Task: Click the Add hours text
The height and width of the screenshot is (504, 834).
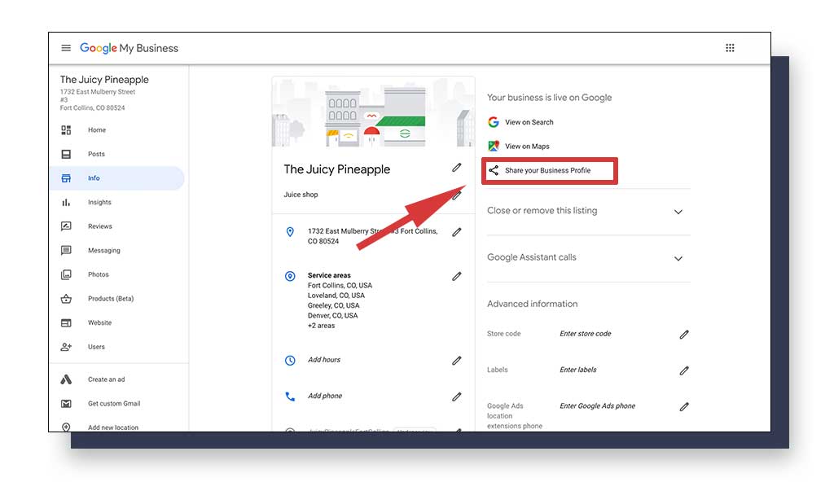Action: [x=324, y=360]
